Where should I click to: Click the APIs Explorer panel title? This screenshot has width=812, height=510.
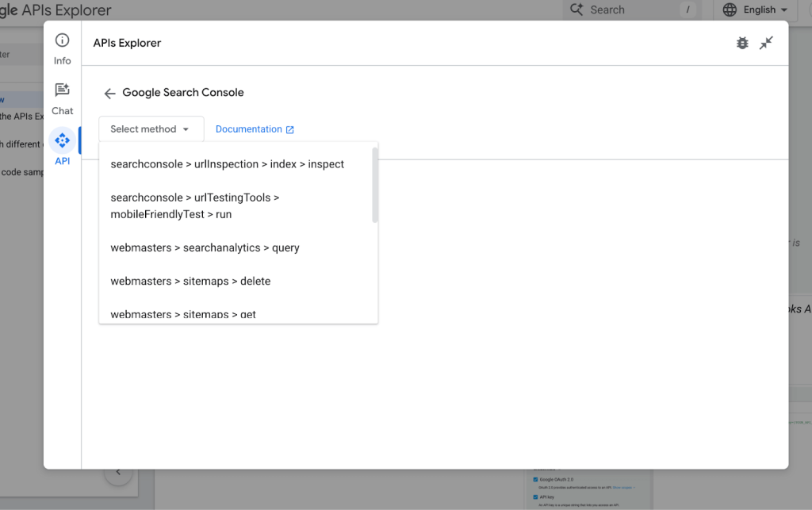point(127,43)
